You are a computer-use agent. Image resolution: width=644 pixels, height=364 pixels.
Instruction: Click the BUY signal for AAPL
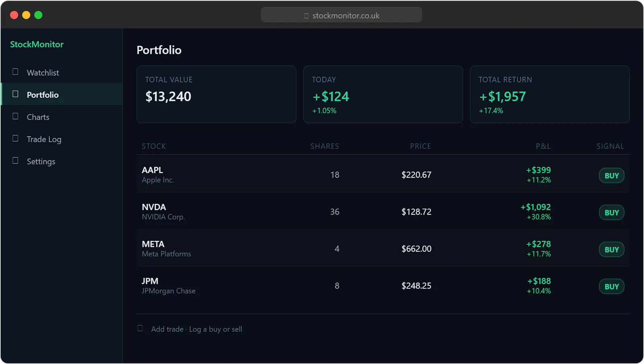[611, 176]
